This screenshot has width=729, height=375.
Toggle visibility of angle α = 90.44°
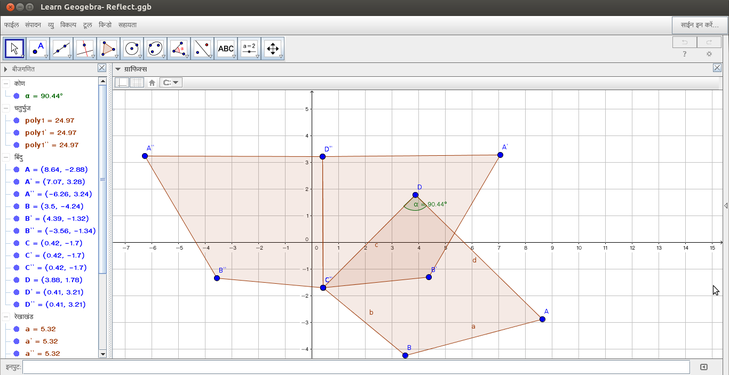tap(17, 96)
